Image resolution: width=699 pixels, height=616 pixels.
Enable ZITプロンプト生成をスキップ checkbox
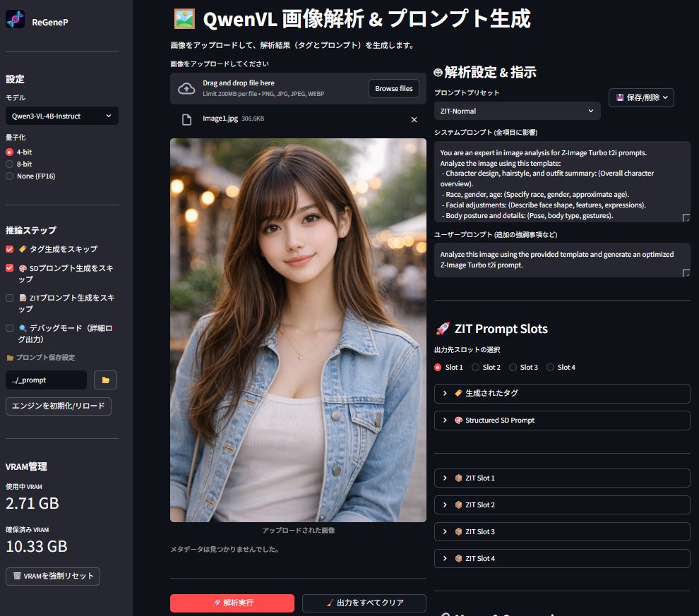(x=8, y=297)
